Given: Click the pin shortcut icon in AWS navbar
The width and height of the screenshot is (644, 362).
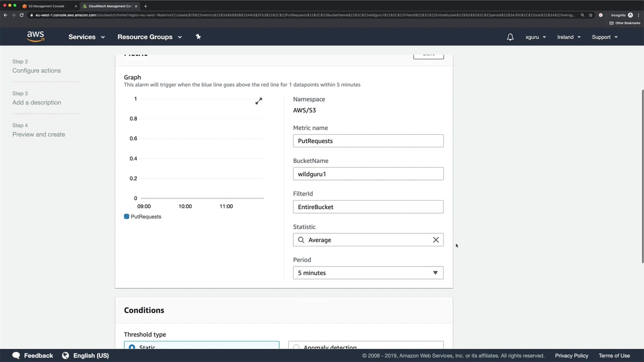Looking at the screenshot, I should 198,37.
